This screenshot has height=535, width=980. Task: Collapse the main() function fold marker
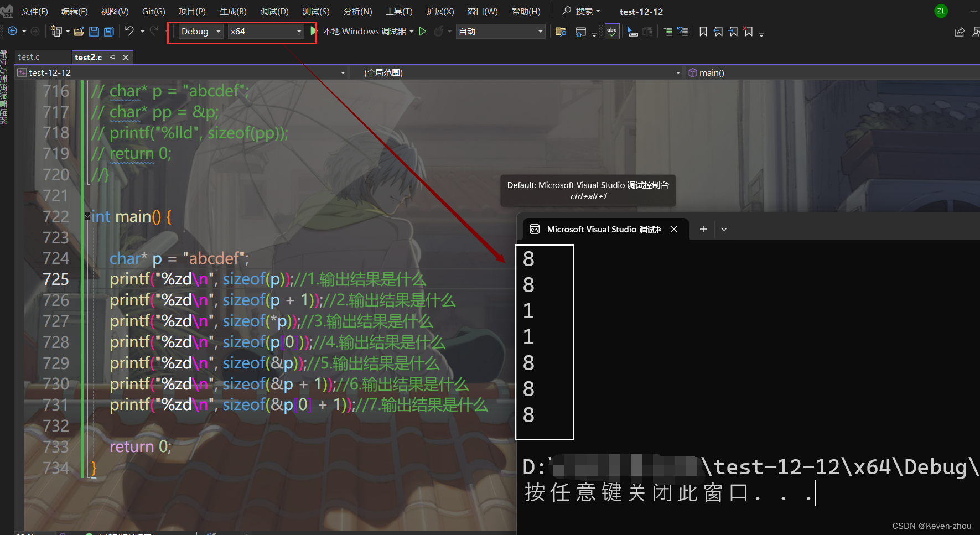[87, 216]
